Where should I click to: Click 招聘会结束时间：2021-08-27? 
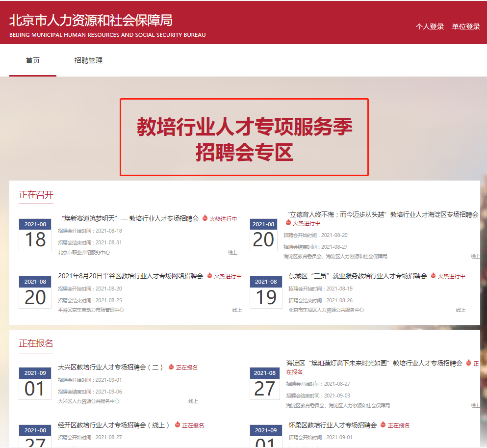(315, 247)
